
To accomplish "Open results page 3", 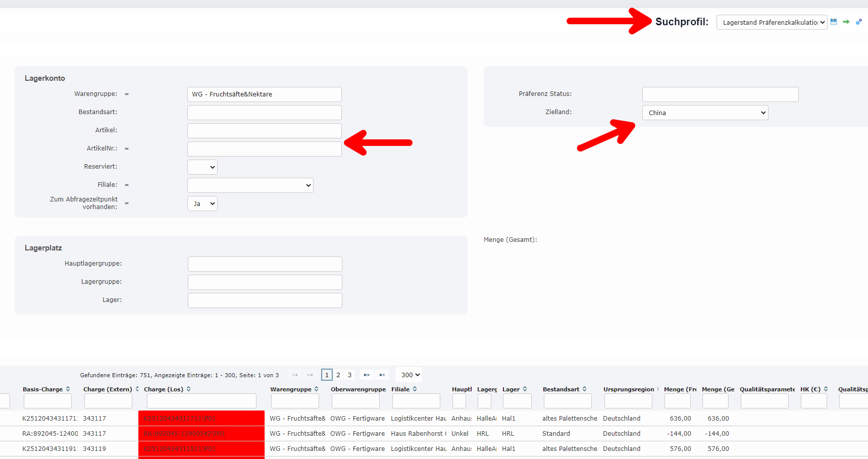I will coord(349,375).
